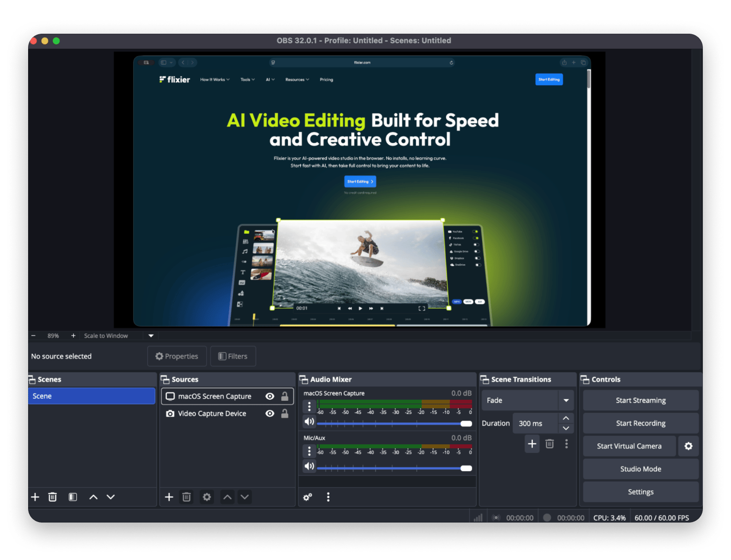This screenshot has width=731, height=560.
Task: Lock the Video Capture Device source
Action: point(284,413)
